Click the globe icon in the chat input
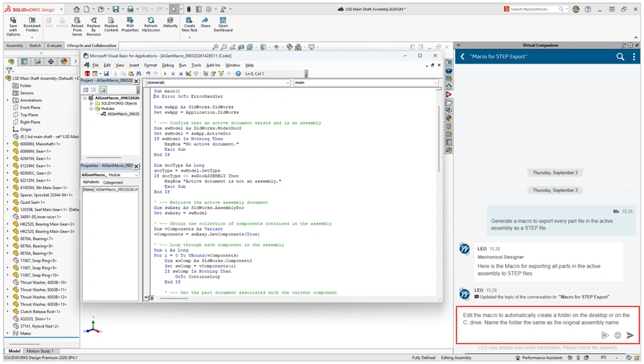The height and width of the screenshot is (364, 644). (x=617, y=336)
